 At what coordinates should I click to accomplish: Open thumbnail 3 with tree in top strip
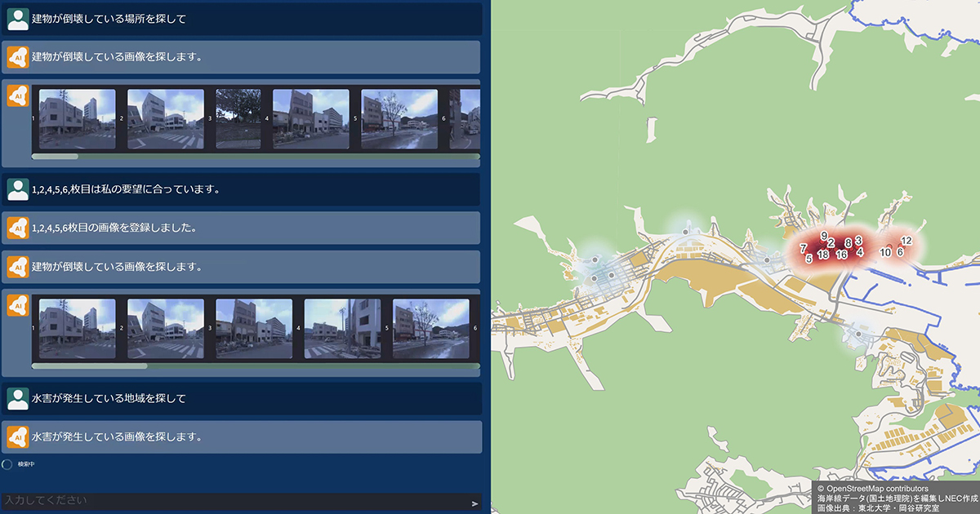click(x=238, y=119)
